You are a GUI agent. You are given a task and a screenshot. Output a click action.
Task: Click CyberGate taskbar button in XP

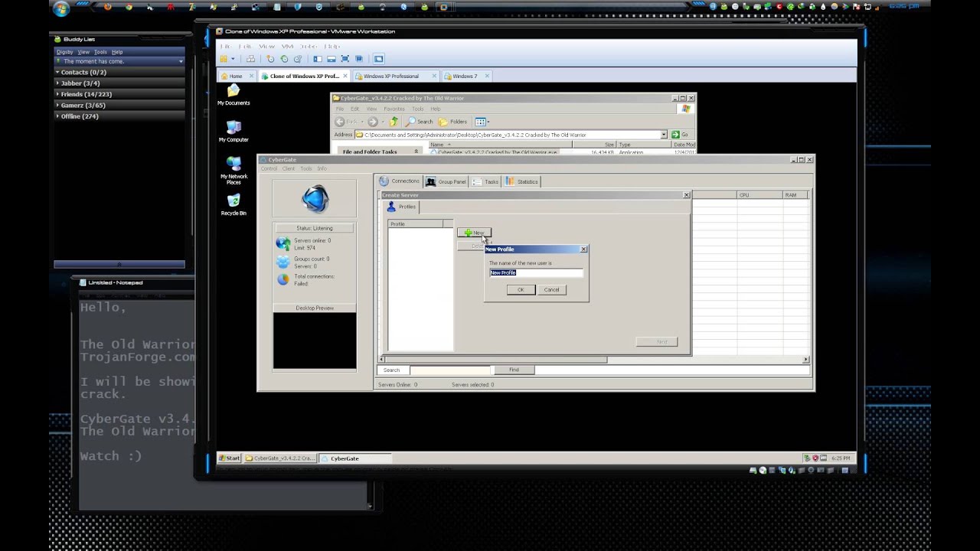(354, 458)
